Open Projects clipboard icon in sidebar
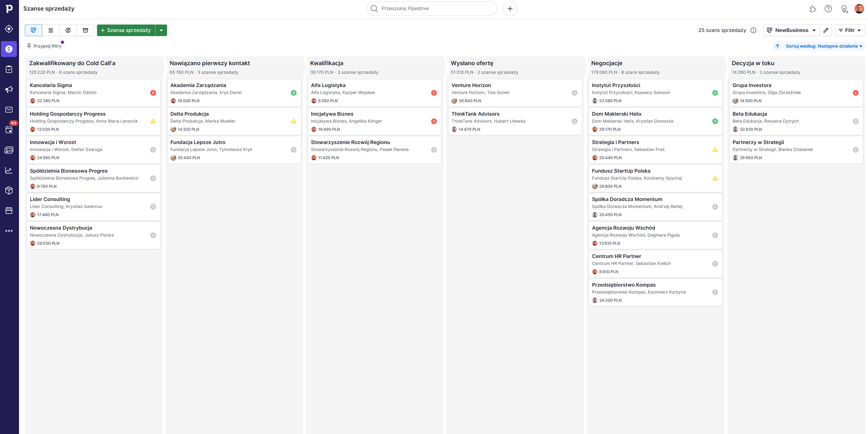This screenshot has height=434, width=868. pyautogui.click(x=9, y=69)
